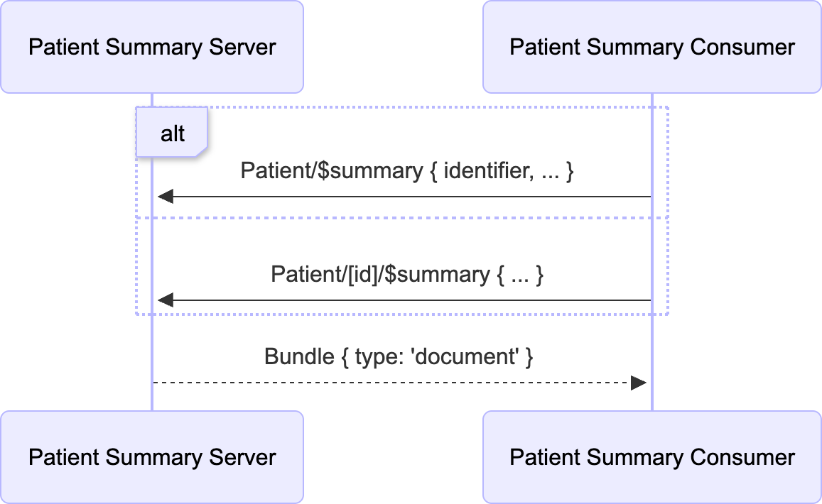Select the Bundle { type: 'document' } label

click(x=399, y=356)
